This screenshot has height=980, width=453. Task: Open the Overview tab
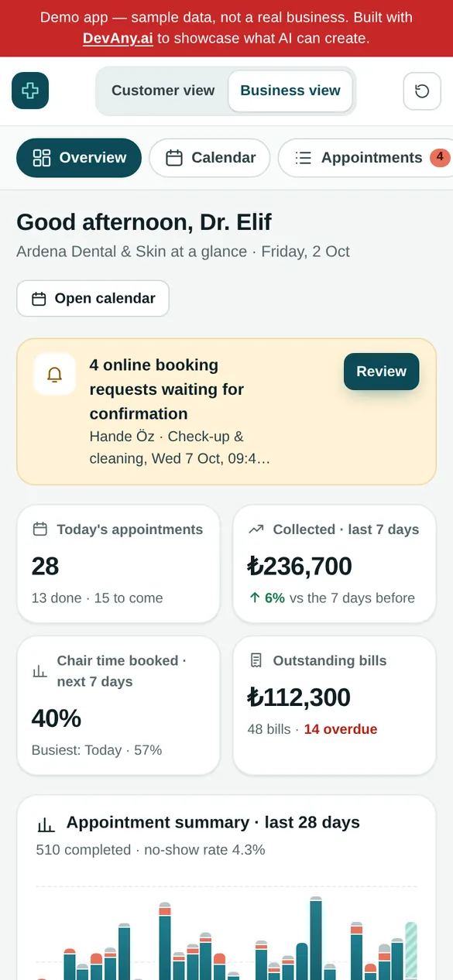pos(79,158)
